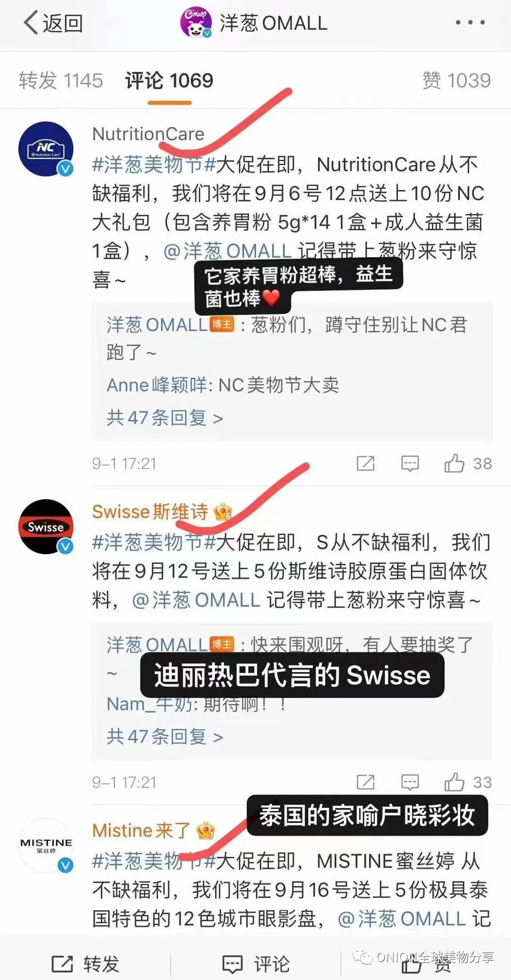Open the @洋葱OMALL mention in Swisse comment
Image resolution: width=511 pixels, height=980 pixels.
coord(196,600)
